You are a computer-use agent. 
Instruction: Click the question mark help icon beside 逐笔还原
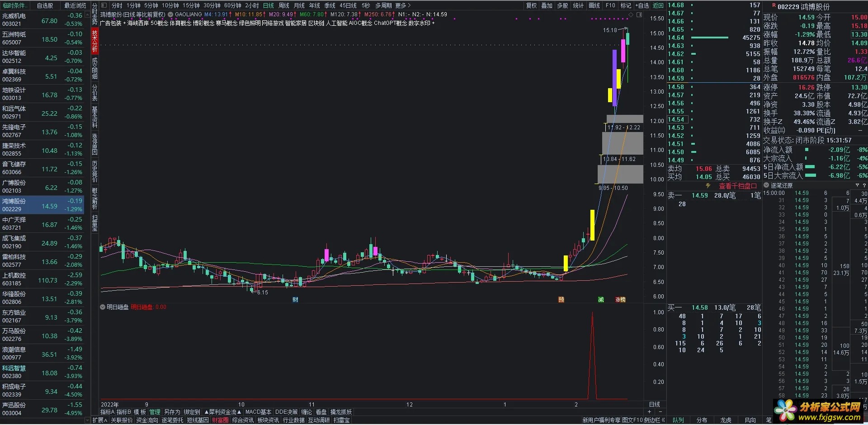click(864, 185)
